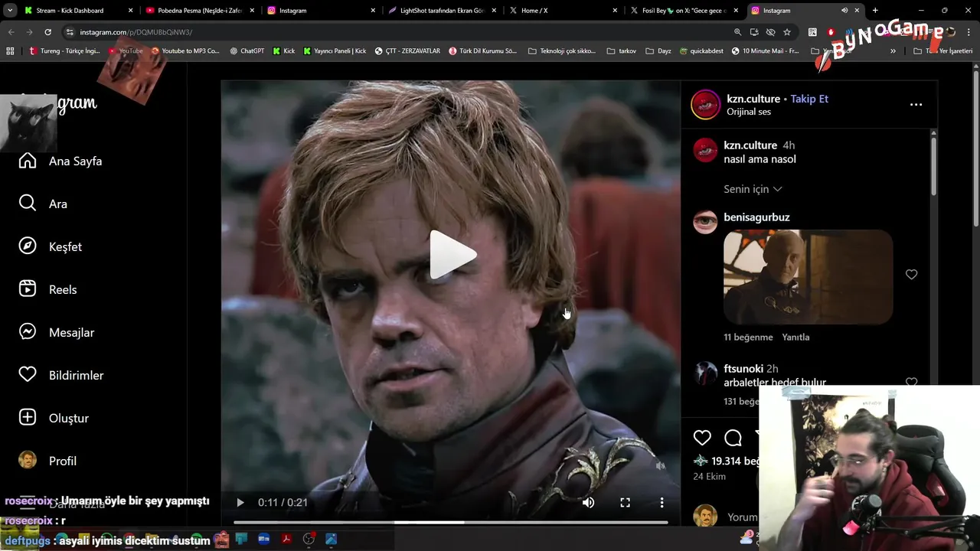Click the zoom magnifier in address bar
Screen dimensions: 980x551
737,32
